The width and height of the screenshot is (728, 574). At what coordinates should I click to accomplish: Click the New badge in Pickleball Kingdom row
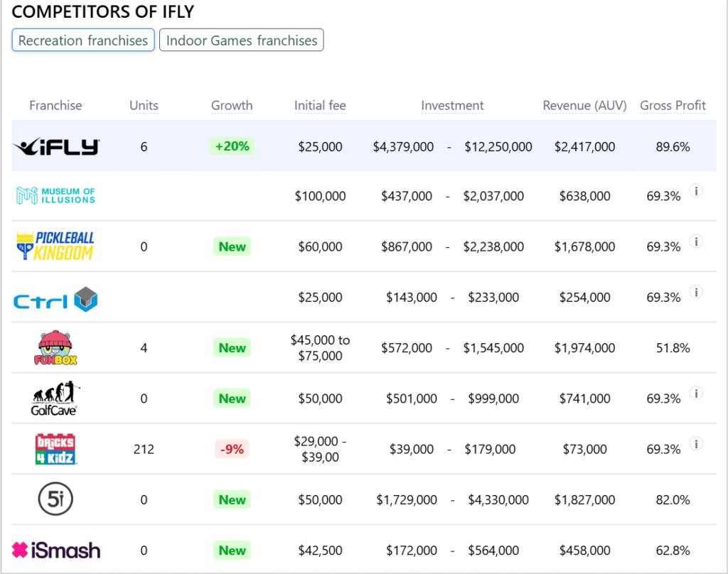point(232,247)
